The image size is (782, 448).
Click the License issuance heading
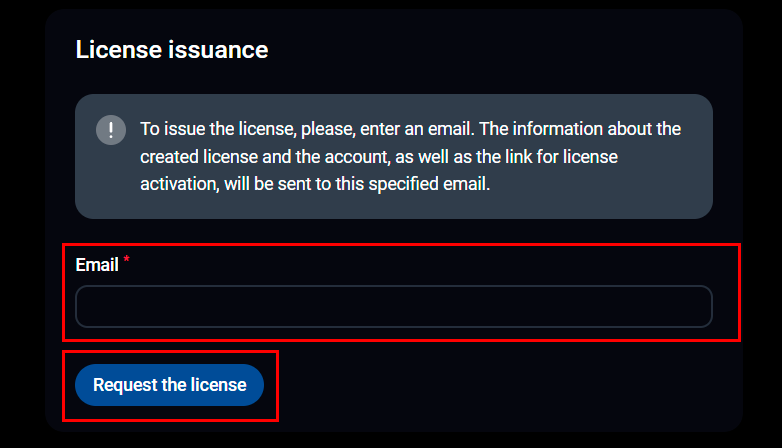click(172, 49)
